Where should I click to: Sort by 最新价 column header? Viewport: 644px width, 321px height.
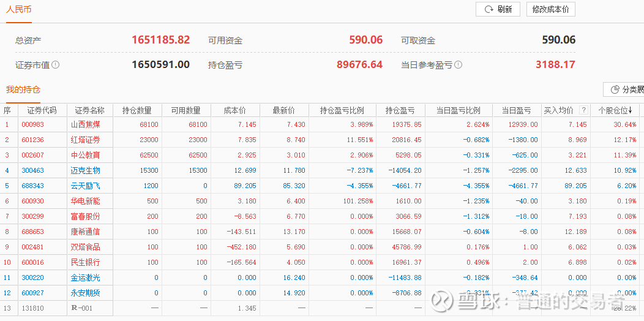click(283, 110)
